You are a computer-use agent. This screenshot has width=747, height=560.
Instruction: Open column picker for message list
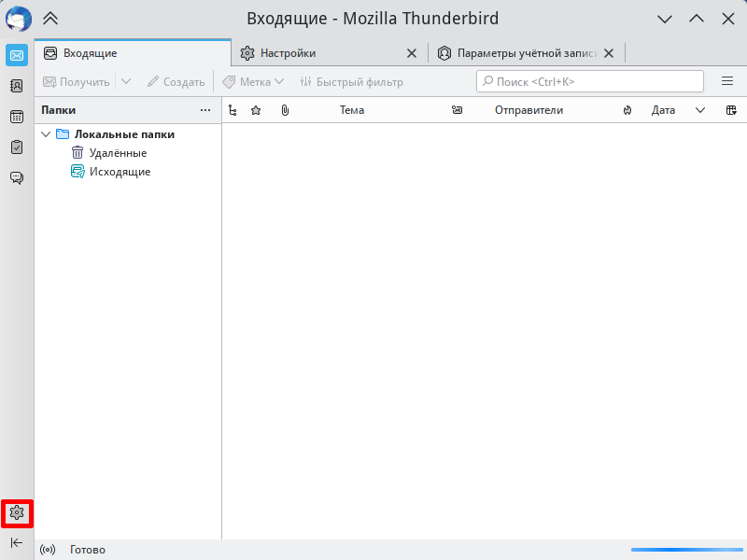(731, 110)
